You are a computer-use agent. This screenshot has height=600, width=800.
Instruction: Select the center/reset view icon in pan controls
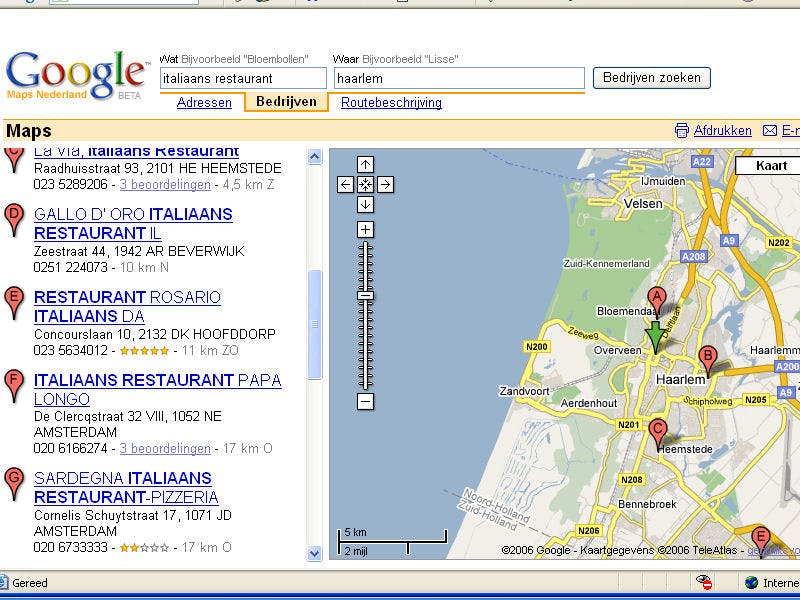pos(368,184)
